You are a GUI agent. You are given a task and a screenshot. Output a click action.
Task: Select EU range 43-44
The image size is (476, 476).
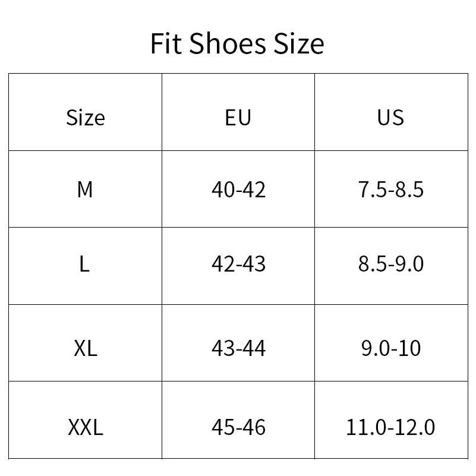(x=238, y=348)
